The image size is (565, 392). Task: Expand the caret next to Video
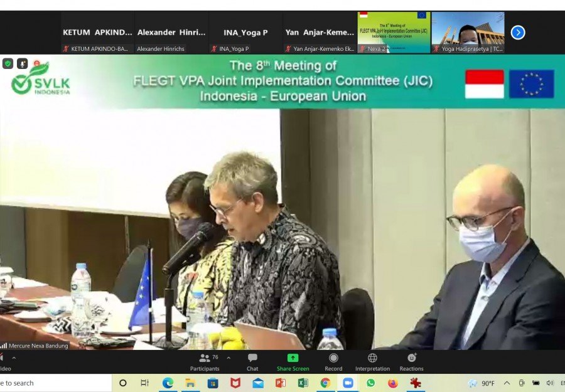tap(14, 358)
